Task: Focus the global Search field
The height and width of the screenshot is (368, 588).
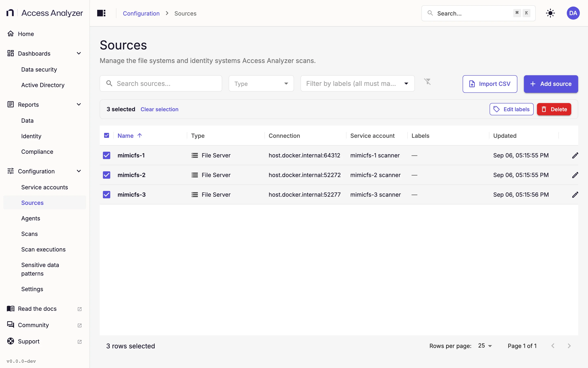Action: (478, 13)
